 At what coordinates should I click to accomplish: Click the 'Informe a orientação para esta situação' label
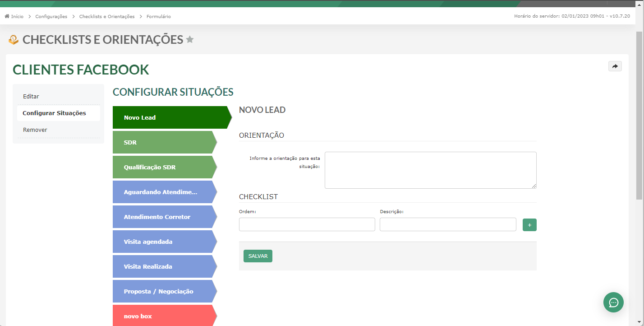click(285, 162)
